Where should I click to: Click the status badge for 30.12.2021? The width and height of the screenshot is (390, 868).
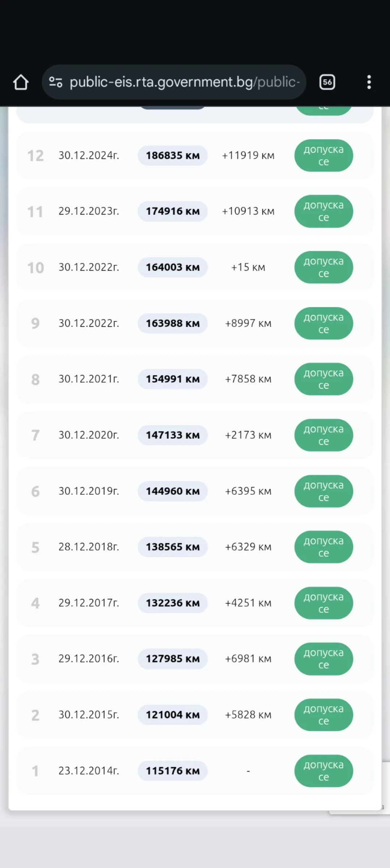click(x=323, y=379)
